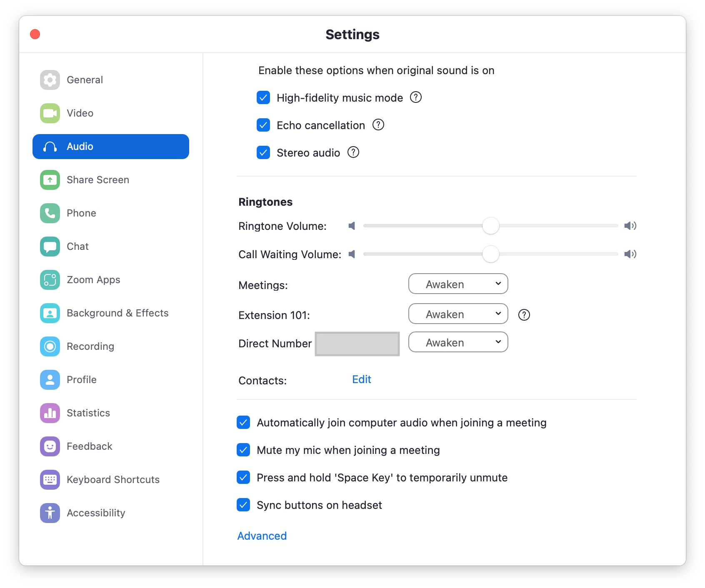Click the Audio headphones icon
The width and height of the screenshot is (705, 588).
click(x=50, y=147)
